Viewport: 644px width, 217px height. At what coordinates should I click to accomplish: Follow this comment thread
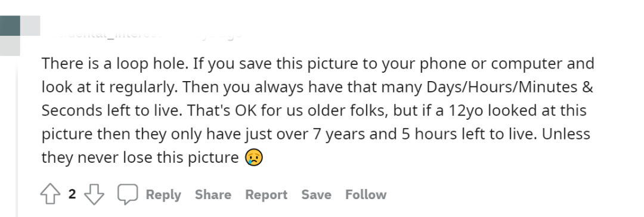366,194
